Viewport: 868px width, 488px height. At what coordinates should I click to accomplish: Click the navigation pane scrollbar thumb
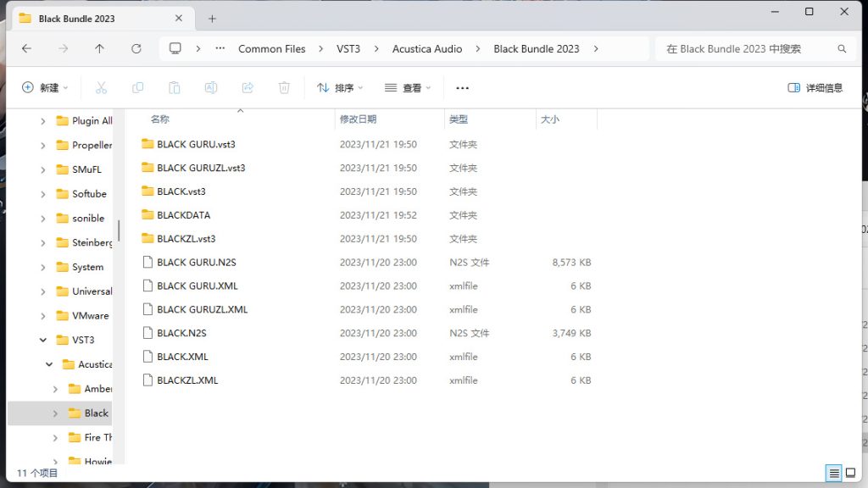click(119, 230)
